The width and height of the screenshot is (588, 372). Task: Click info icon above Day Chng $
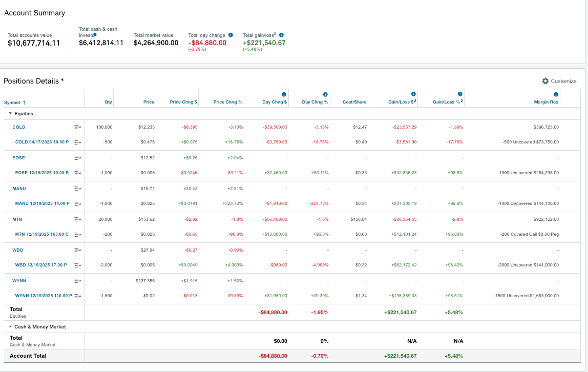click(x=284, y=94)
